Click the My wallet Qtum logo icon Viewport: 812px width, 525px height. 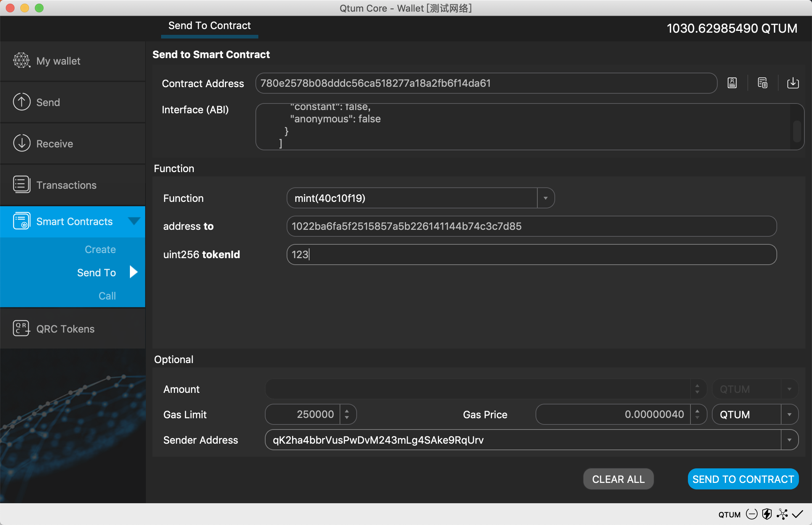(21, 61)
